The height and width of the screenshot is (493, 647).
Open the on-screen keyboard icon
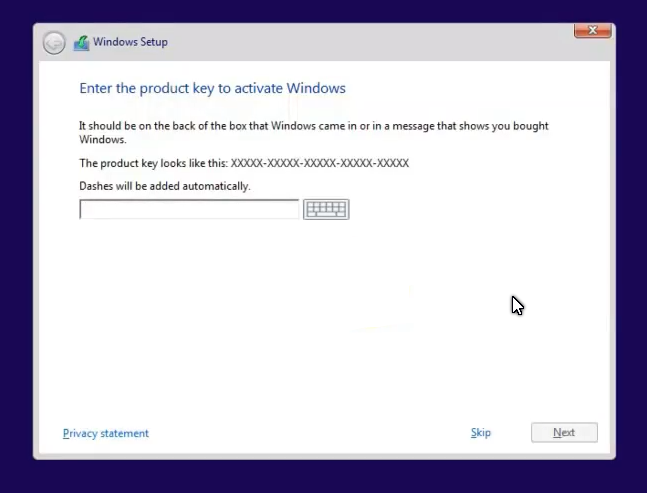click(326, 209)
